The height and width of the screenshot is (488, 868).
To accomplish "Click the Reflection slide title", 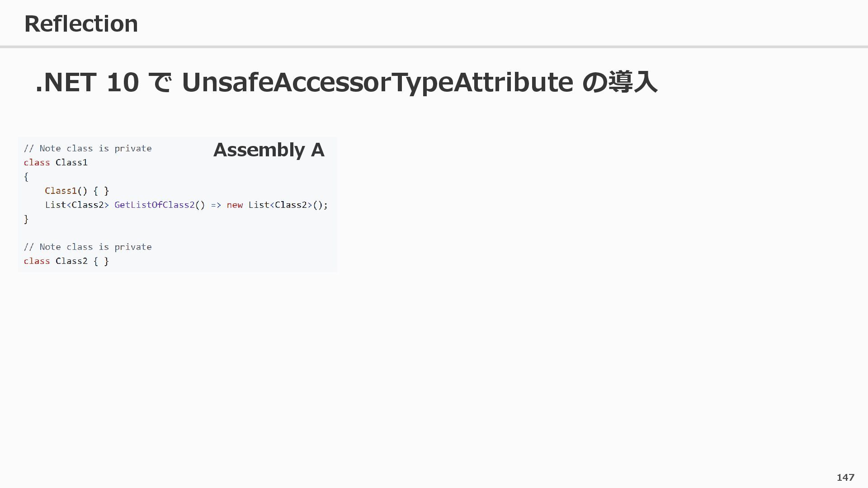I will [81, 23].
